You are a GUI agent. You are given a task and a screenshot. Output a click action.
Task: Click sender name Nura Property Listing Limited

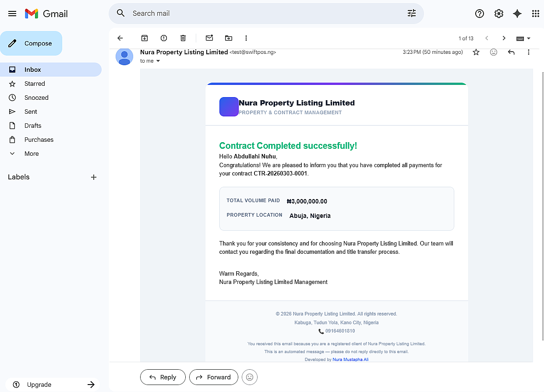tap(184, 52)
